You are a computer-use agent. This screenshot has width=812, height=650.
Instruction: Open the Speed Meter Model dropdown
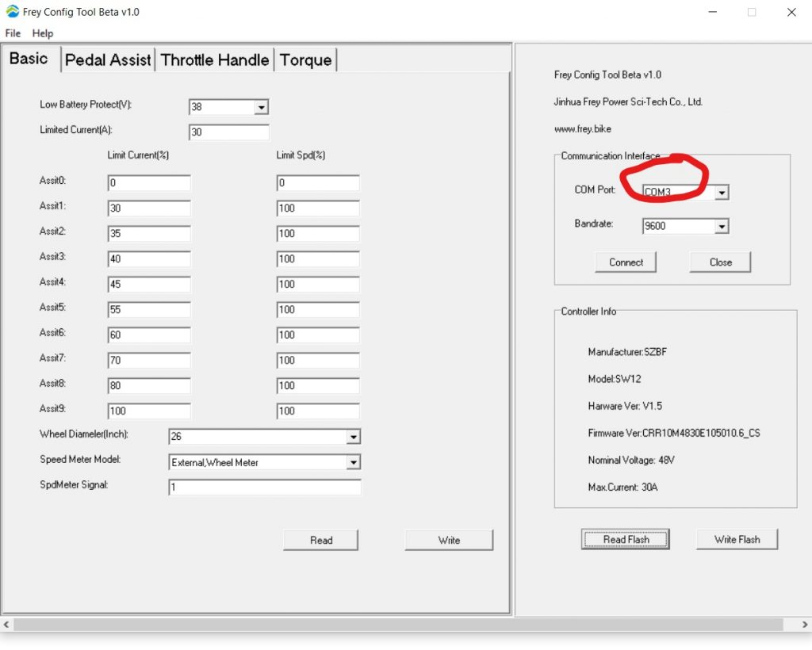(353, 462)
